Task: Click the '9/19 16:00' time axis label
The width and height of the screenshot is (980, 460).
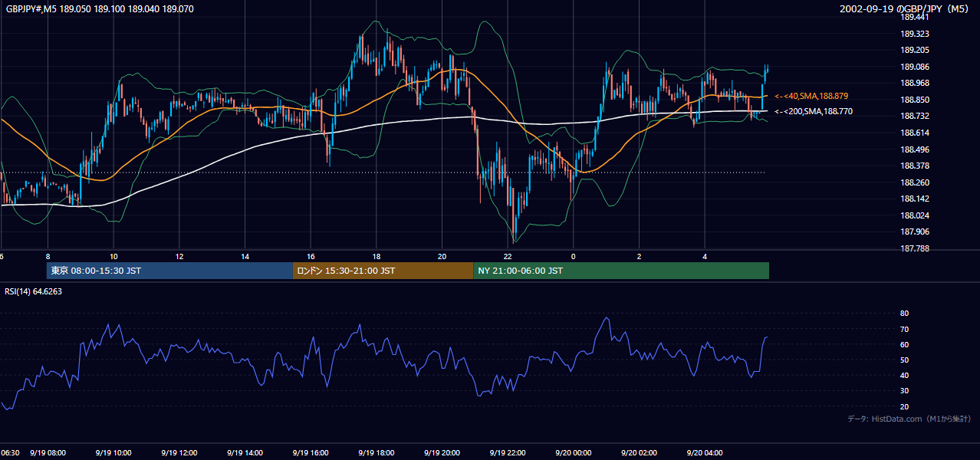Action: (x=311, y=453)
